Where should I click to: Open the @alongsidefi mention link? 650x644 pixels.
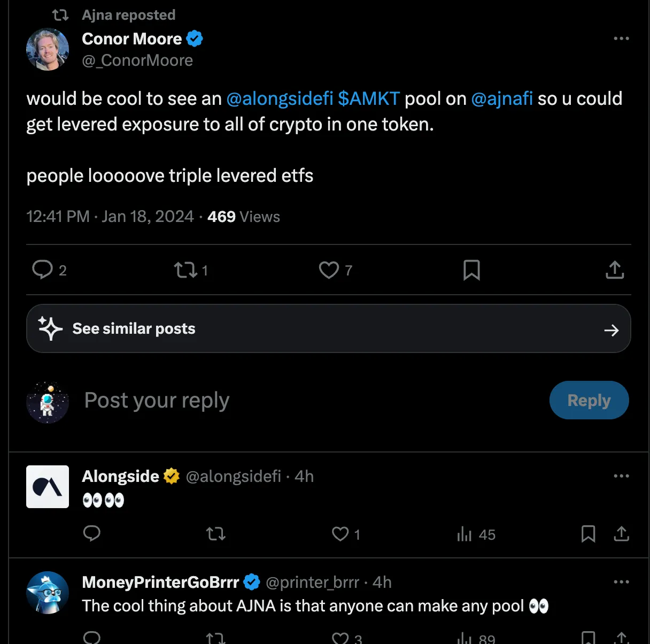click(280, 98)
